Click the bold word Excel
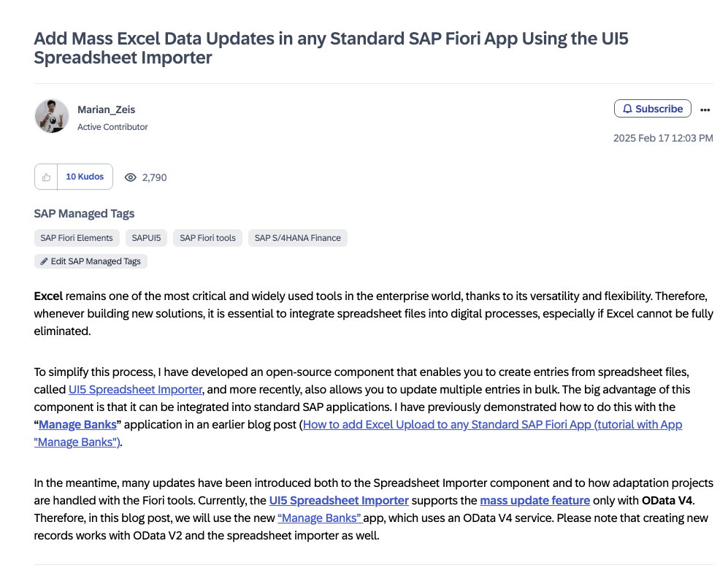This screenshot has width=728, height=576. coord(48,296)
